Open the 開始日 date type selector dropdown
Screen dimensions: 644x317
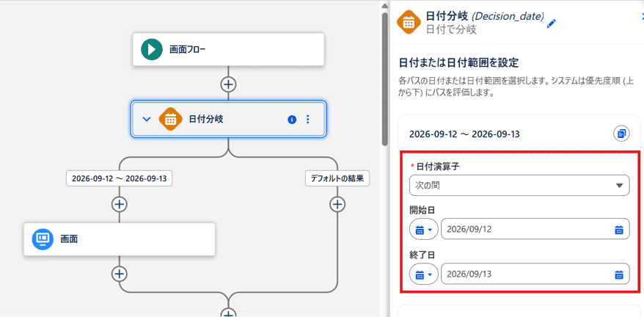(424, 229)
